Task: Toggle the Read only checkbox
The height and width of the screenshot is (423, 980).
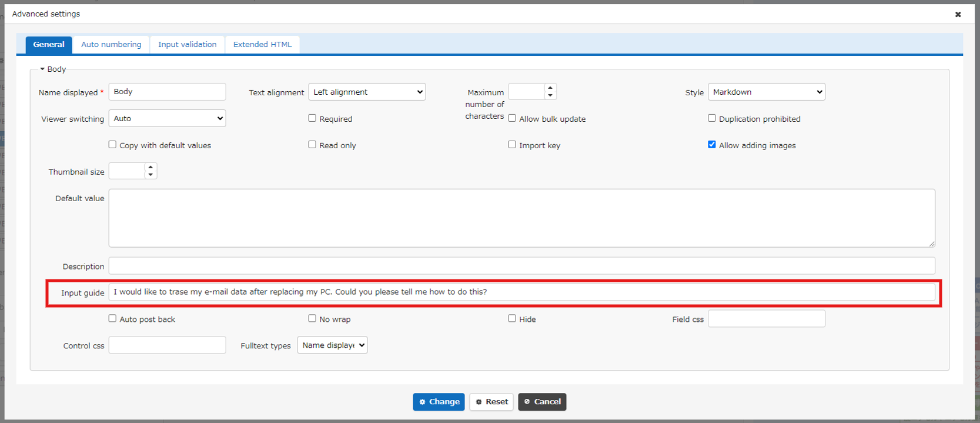Action: [x=312, y=145]
